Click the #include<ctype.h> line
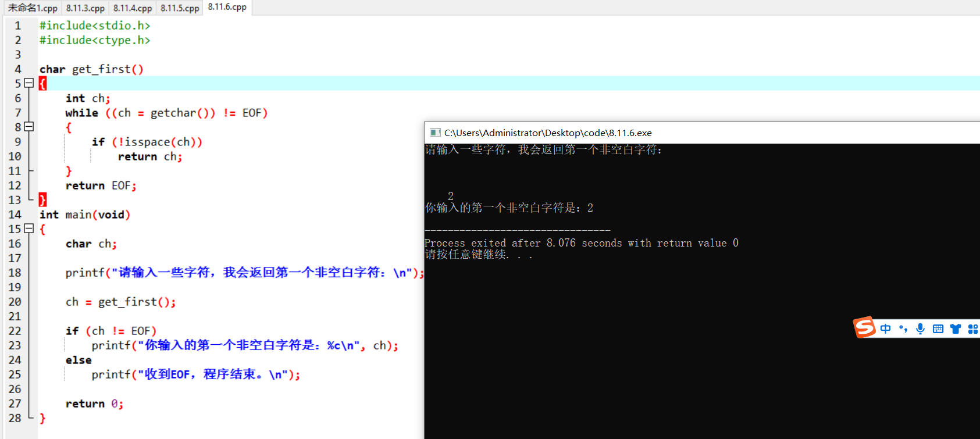 point(95,40)
